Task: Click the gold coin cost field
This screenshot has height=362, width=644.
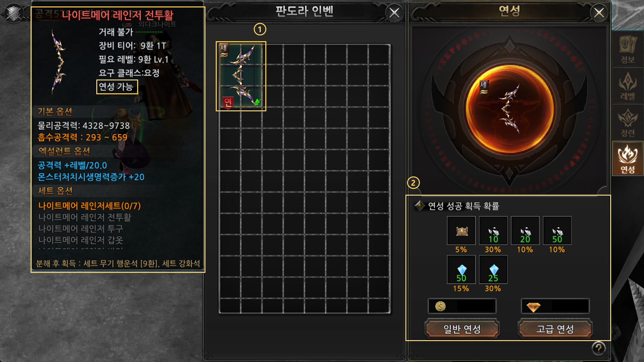Action: click(x=462, y=306)
